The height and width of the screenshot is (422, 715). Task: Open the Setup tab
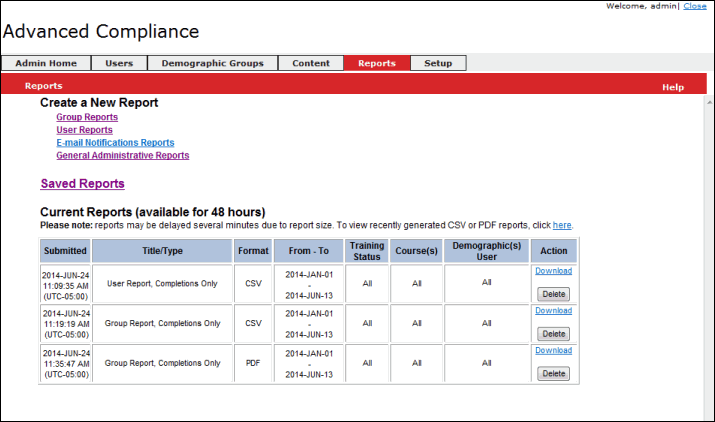[438, 63]
